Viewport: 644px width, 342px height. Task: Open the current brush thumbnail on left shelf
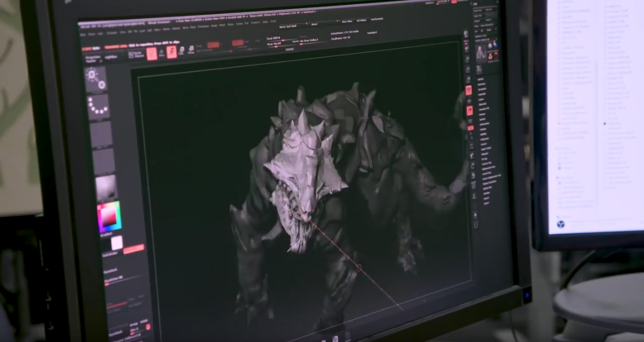click(x=95, y=79)
